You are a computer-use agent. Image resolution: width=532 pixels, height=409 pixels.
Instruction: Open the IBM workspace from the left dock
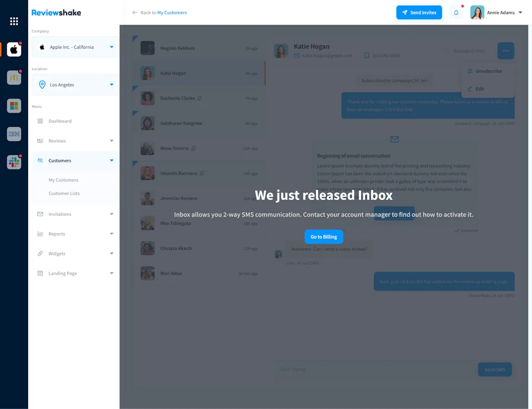[x=14, y=134]
